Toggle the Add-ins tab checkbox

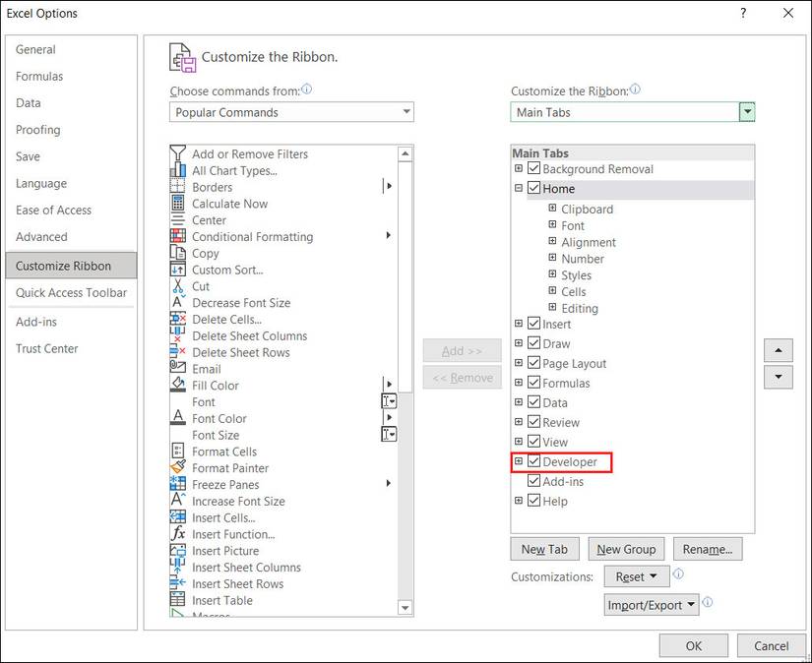click(533, 481)
